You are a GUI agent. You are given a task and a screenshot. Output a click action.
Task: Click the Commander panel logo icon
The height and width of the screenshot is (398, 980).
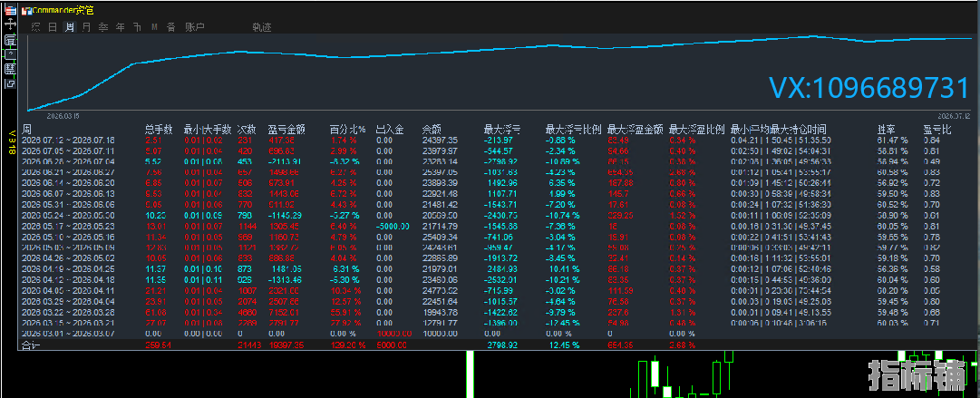coord(25,11)
